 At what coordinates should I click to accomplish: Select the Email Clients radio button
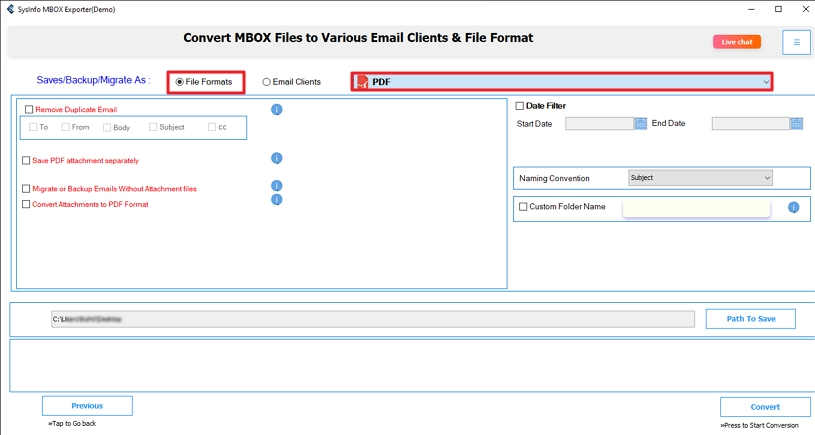pyautogui.click(x=266, y=82)
